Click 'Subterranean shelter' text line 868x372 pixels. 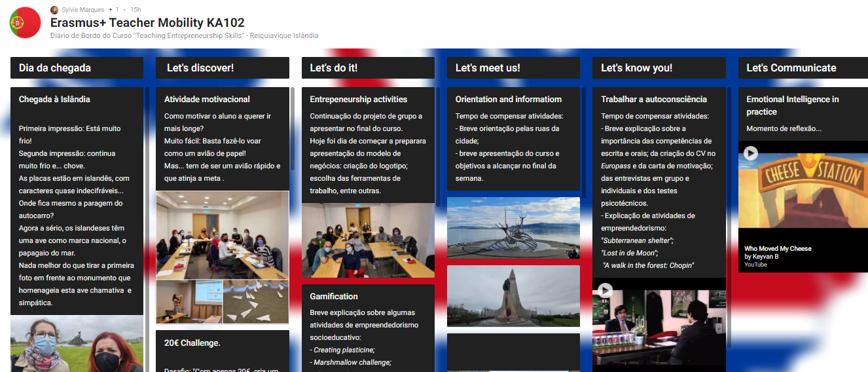tap(638, 240)
